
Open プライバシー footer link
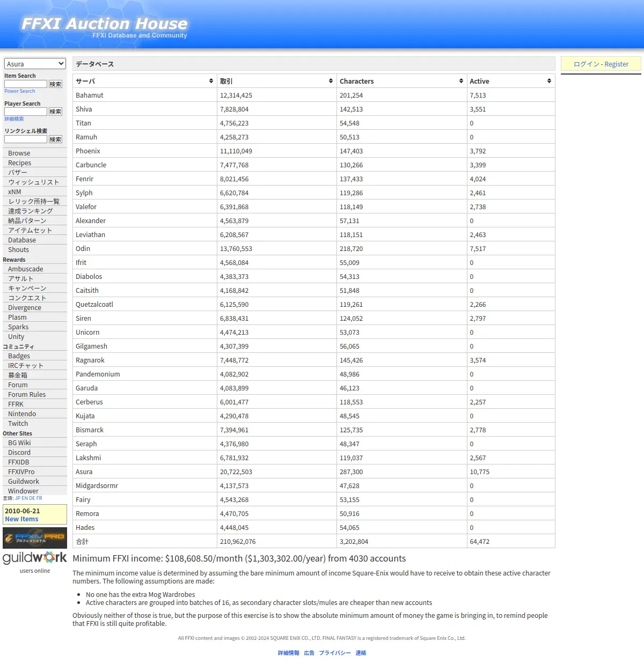[x=335, y=653]
